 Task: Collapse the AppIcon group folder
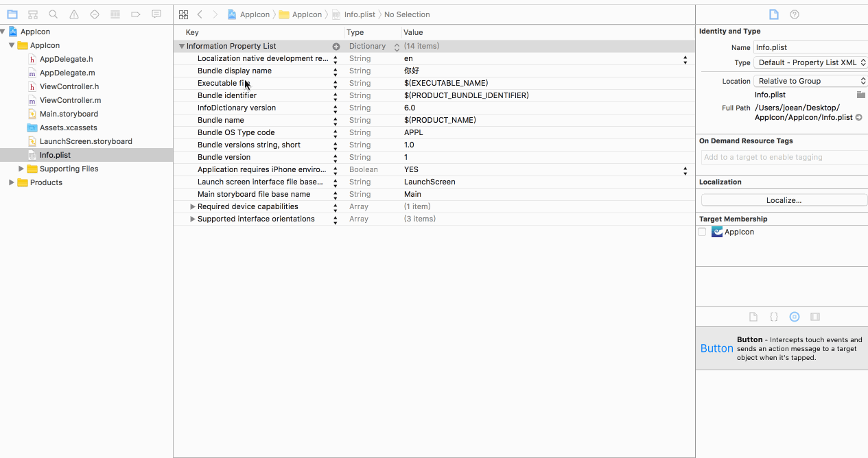pyautogui.click(x=12, y=45)
